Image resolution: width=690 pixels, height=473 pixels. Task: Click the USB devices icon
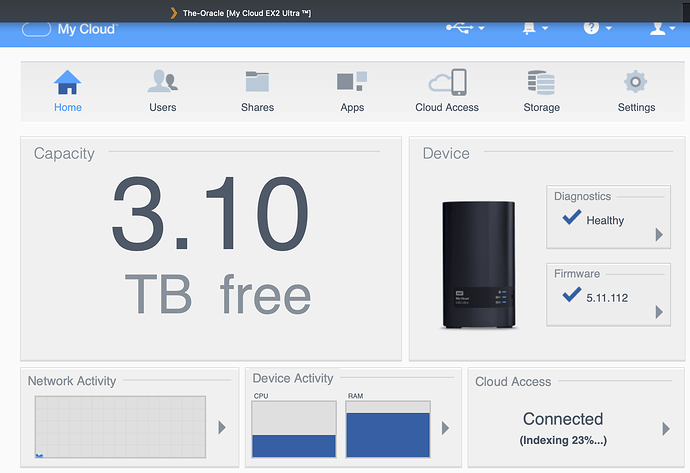tap(459, 28)
